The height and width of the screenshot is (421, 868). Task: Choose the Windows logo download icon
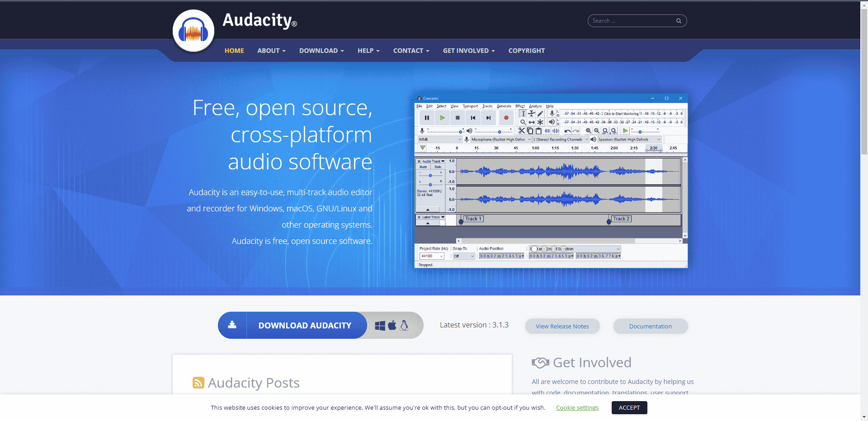coord(380,325)
